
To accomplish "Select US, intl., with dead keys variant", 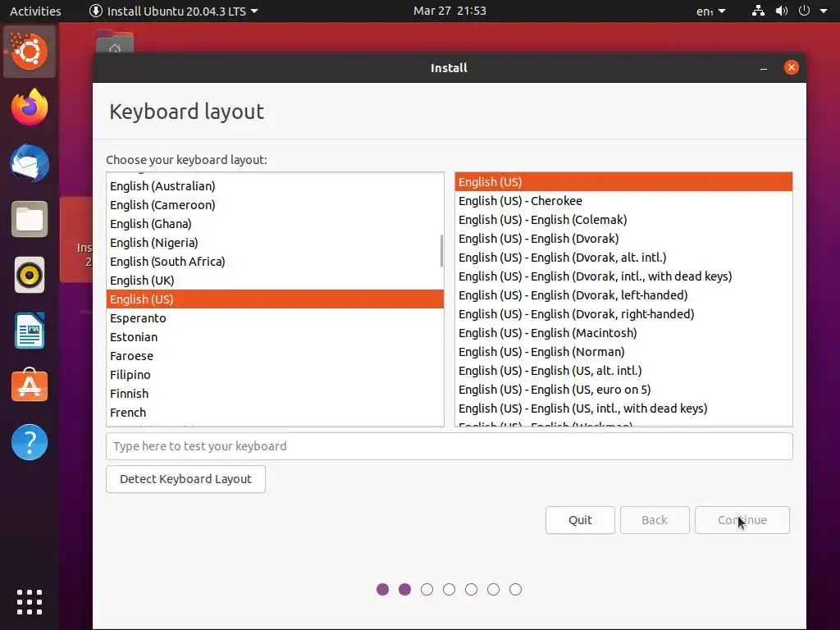I will (x=623, y=409).
